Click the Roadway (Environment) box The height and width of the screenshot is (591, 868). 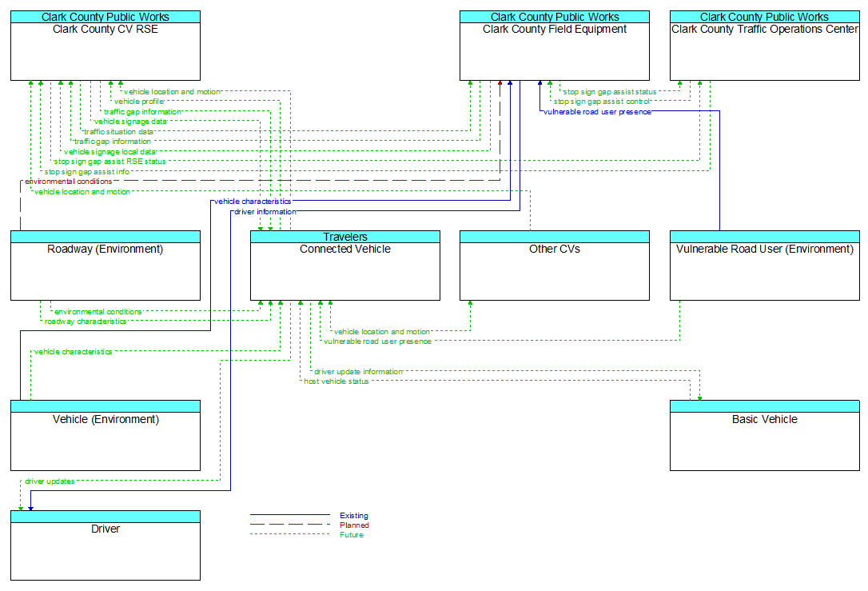click(106, 266)
